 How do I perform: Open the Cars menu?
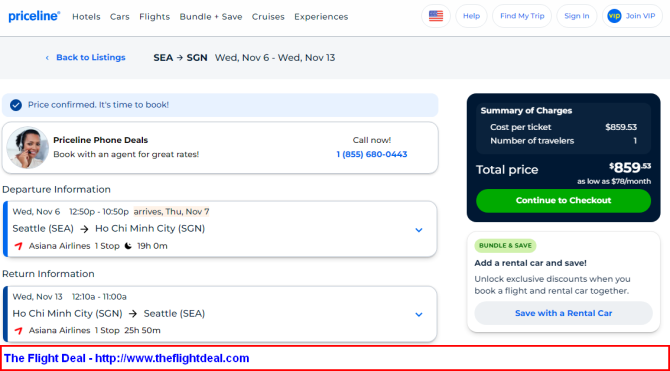120,17
